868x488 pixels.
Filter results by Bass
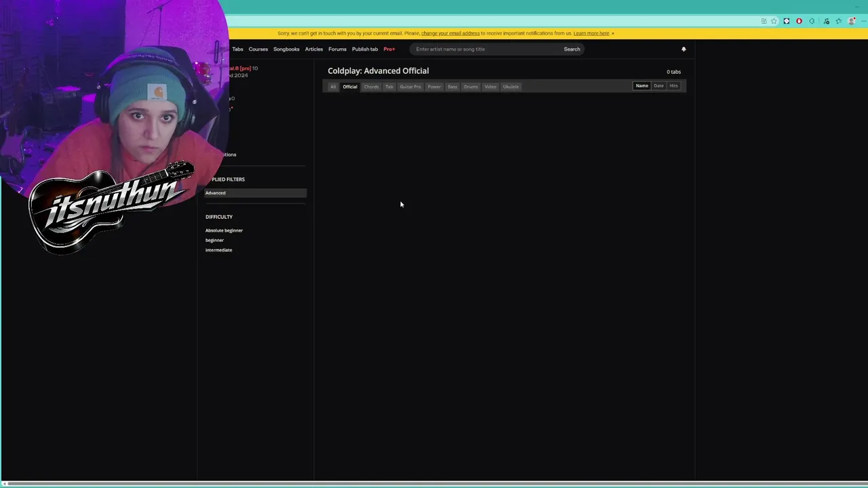coord(452,87)
